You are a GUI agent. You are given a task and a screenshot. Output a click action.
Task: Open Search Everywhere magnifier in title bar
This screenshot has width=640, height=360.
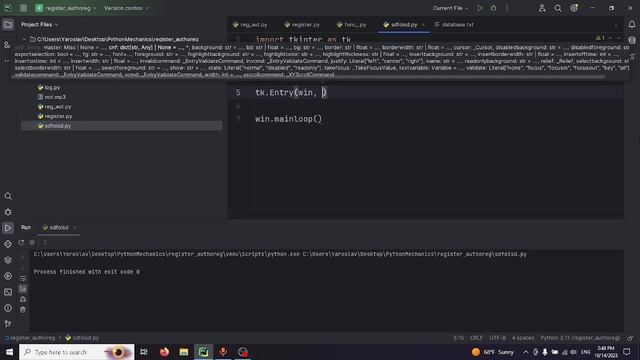point(558,8)
